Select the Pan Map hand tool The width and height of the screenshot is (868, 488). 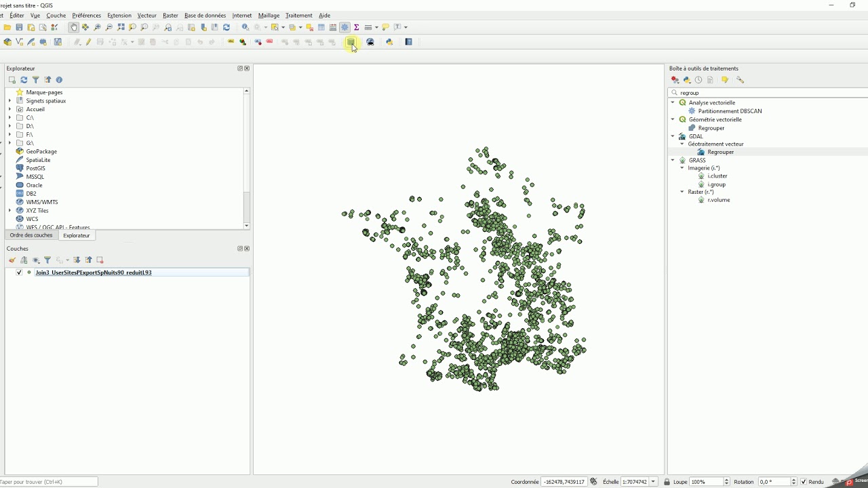click(x=73, y=27)
